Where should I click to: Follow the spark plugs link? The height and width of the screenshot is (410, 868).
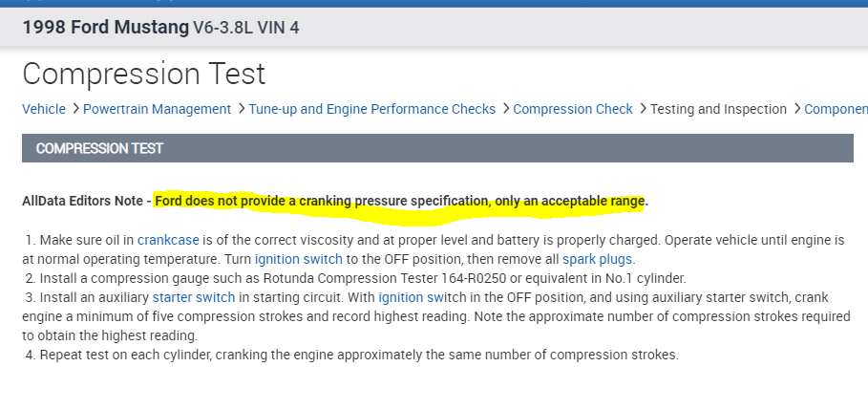pos(597,259)
